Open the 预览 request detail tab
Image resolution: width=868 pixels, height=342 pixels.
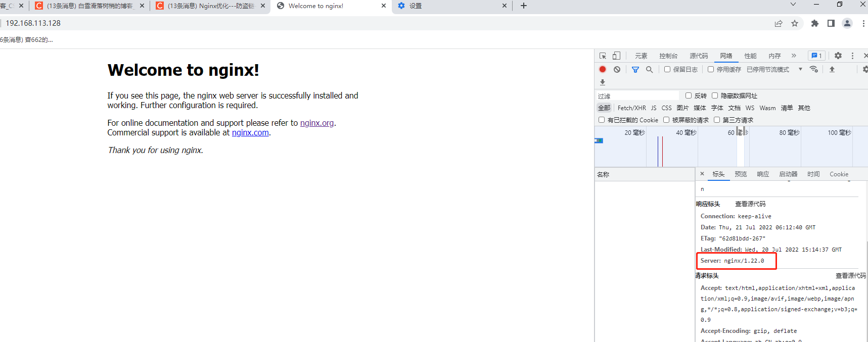click(741, 174)
